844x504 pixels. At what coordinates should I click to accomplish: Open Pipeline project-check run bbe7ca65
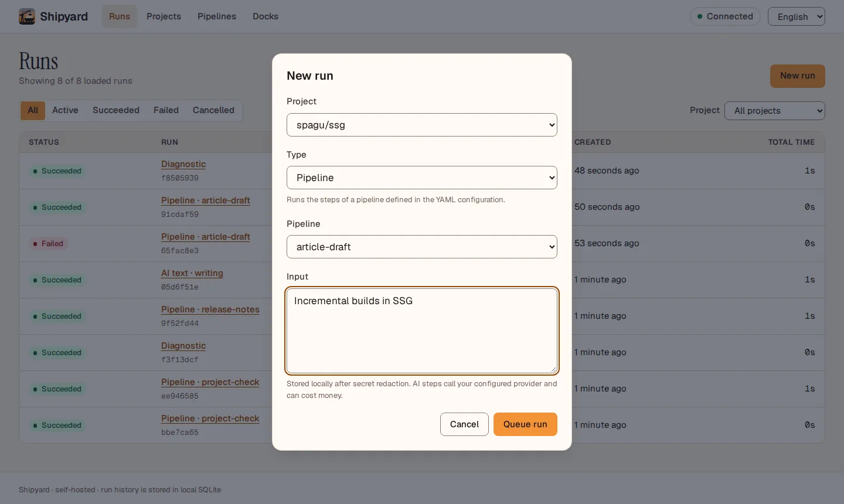click(210, 419)
